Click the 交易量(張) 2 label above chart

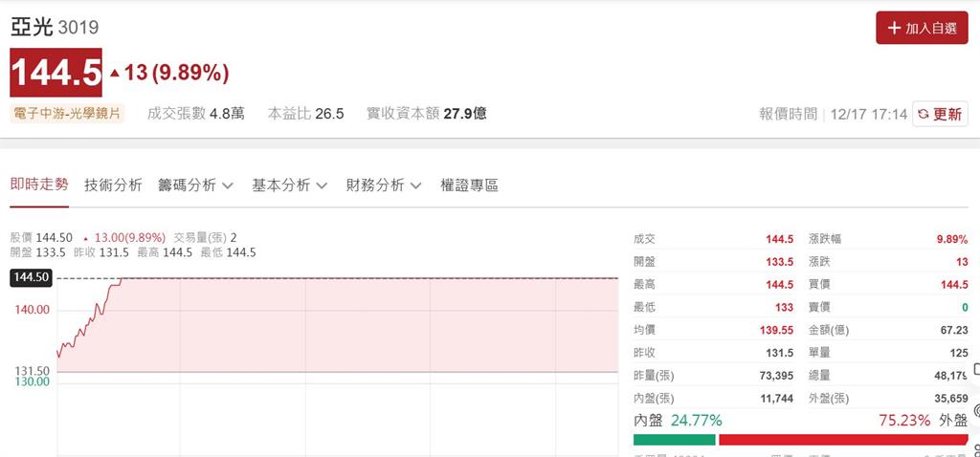[x=206, y=238]
